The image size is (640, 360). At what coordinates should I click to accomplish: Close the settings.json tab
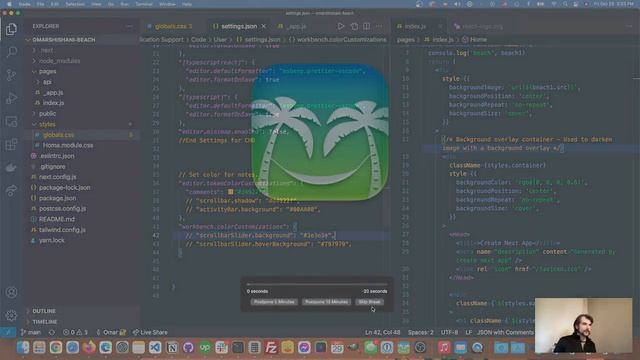click(264, 26)
